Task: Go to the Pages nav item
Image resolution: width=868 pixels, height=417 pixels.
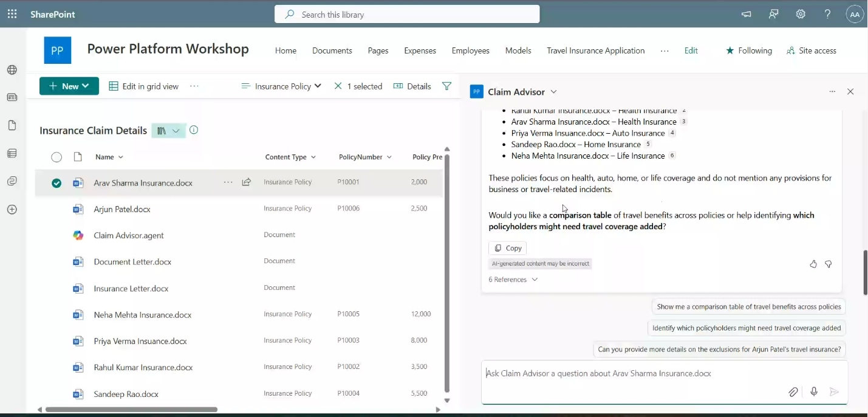Action: tap(378, 50)
